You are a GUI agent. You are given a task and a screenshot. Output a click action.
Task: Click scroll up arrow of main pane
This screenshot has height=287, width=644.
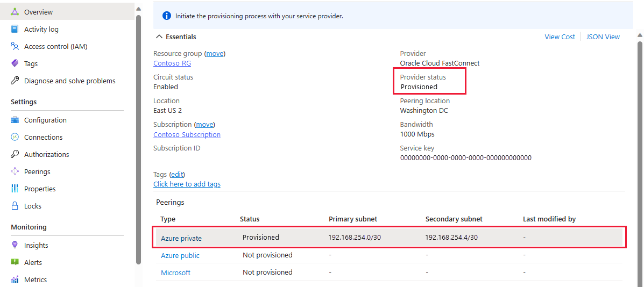tap(640, 34)
